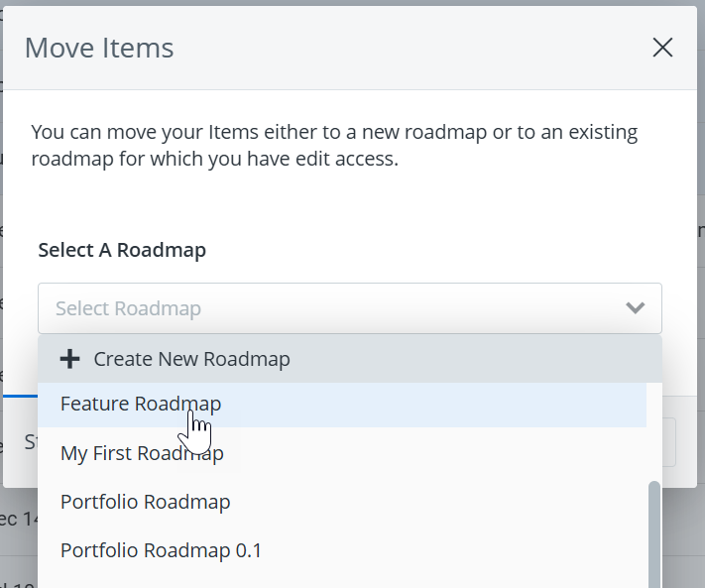Click the blank area right of Create New Roadmap

coord(476,359)
